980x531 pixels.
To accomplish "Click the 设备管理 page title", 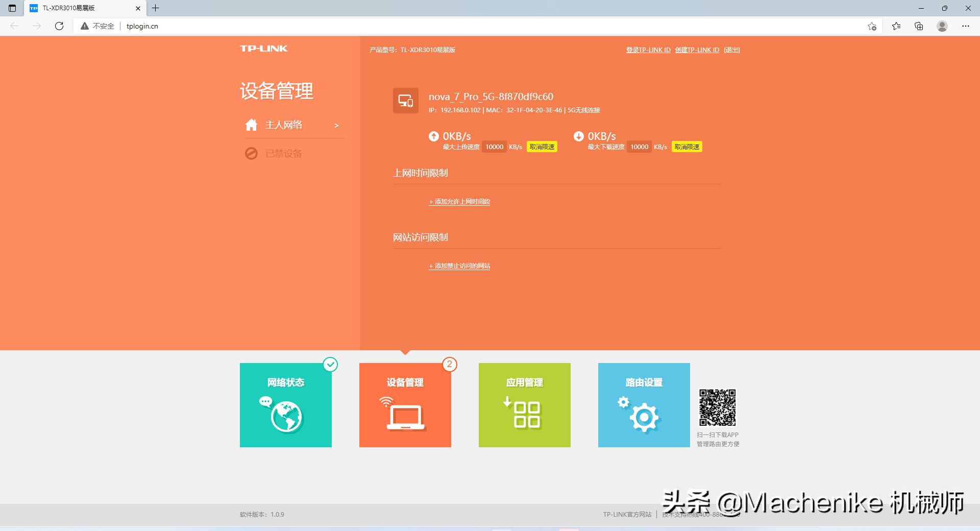I will pyautogui.click(x=277, y=91).
